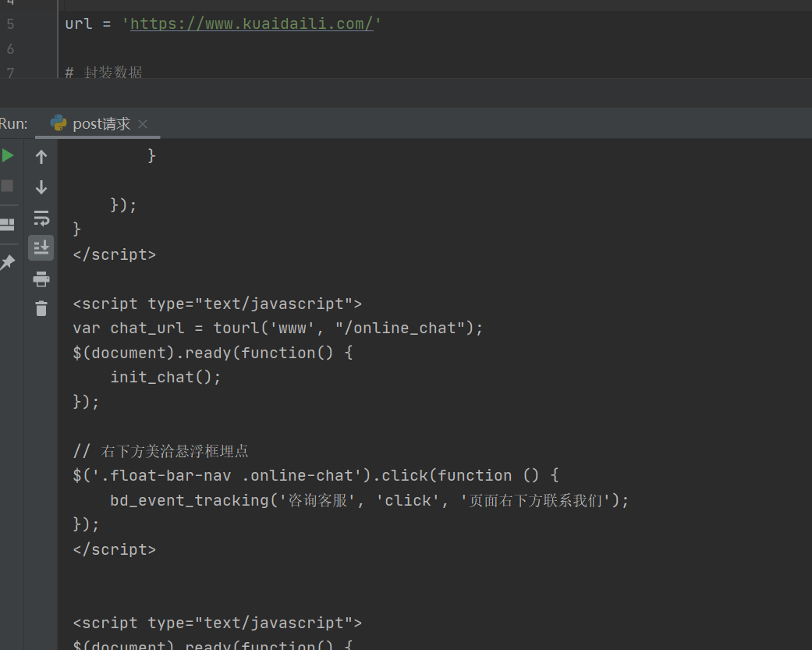Screen dimensions: 812x650
Task: Click the bd_event_tracking output line
Action: [x=369, y=500]
